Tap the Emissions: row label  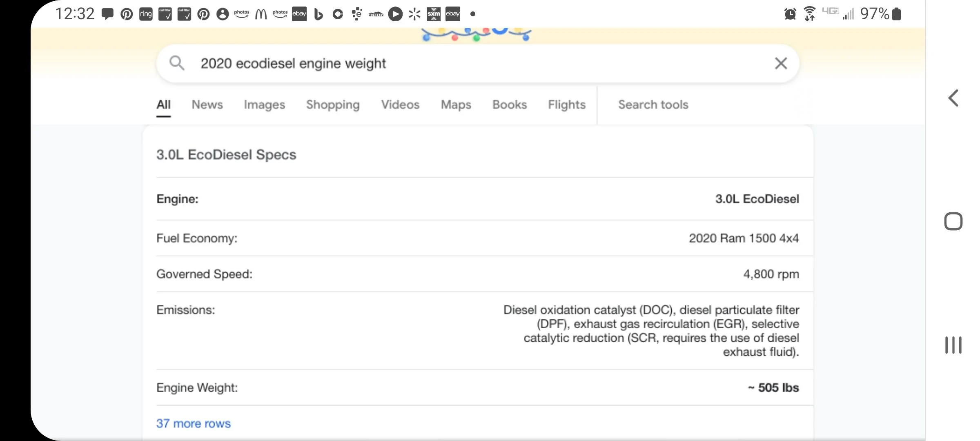point(186,310)
